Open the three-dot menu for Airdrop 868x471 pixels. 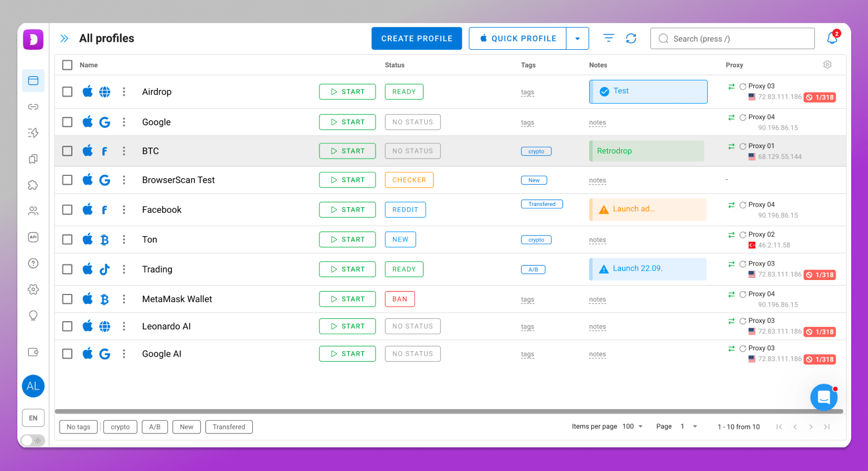124,91
